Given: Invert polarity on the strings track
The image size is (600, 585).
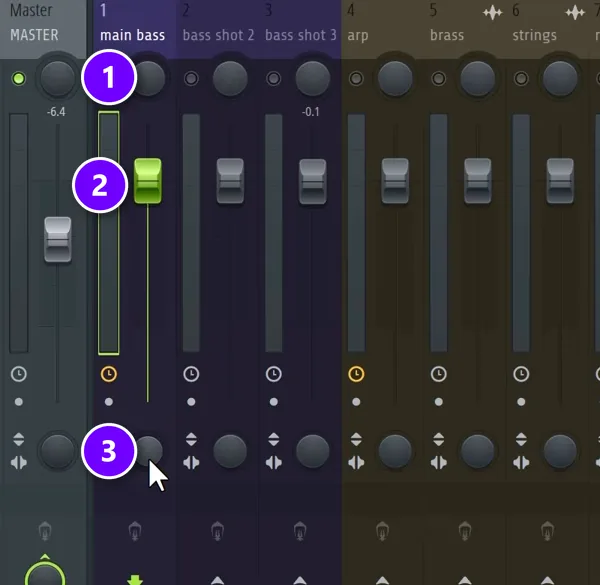Looking at the screenshot, I should pyautogui.click(x=521, y=439).
